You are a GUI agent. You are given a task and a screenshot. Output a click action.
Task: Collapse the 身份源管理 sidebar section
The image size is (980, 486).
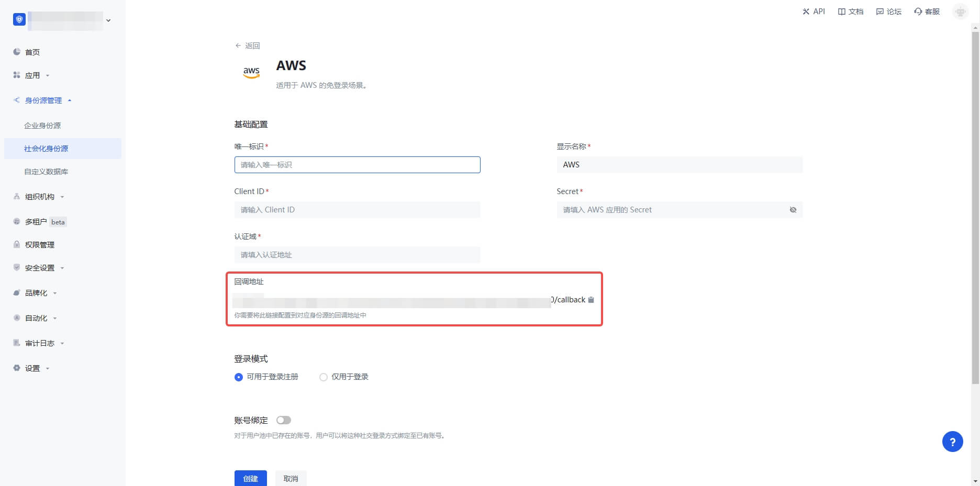click(x=43, y=100)
